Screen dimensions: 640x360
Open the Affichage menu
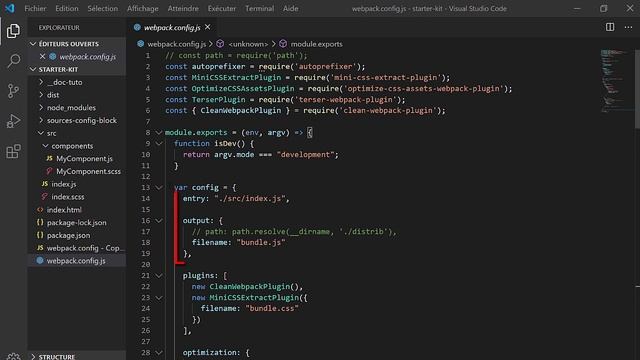click(x=142, y=8)
